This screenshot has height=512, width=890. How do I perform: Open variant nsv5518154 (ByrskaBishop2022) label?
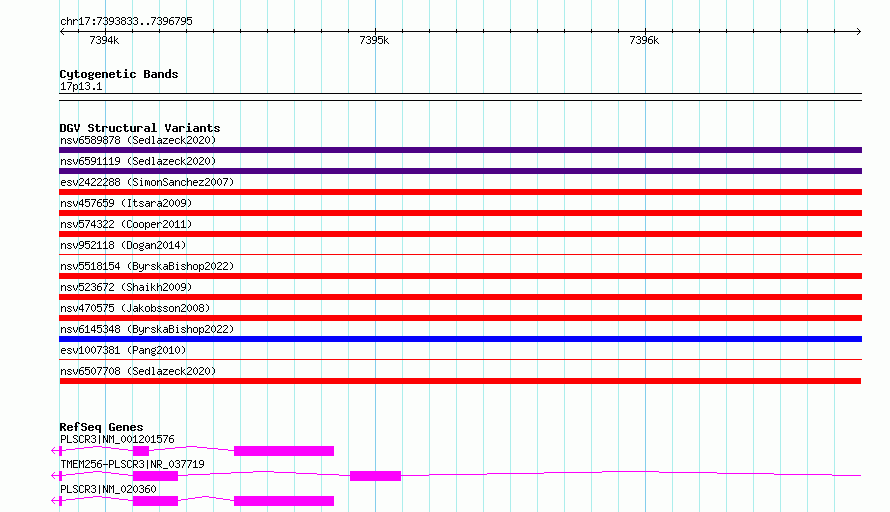(147, 266)
